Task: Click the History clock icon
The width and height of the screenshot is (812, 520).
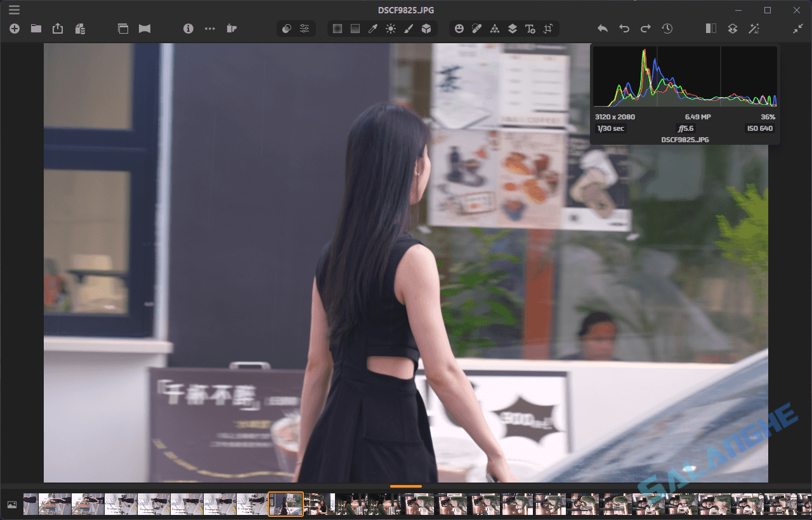Action: (667, 28)
